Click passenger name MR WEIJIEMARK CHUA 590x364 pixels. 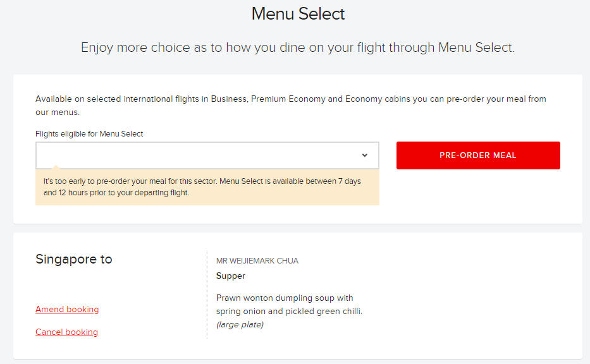[257, 261]
